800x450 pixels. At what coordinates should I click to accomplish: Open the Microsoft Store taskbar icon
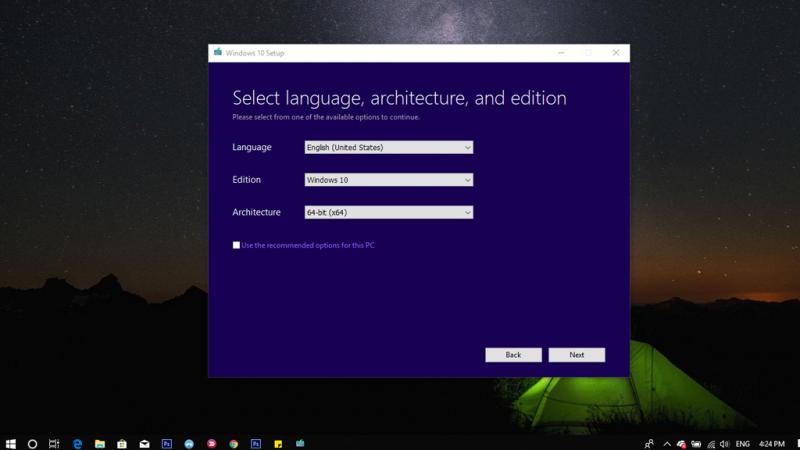point(122,442)
